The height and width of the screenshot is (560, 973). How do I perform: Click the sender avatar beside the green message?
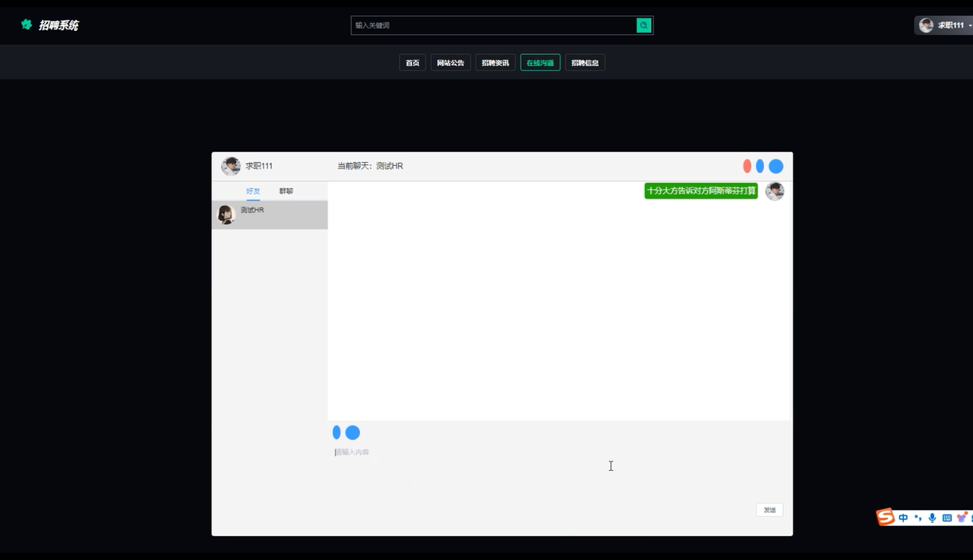coord(774,191)
